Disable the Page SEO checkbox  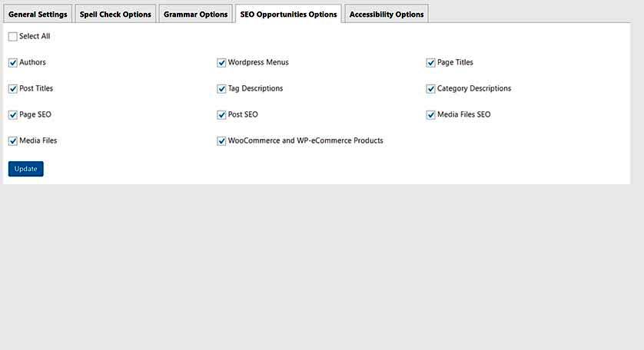(13, 115)
